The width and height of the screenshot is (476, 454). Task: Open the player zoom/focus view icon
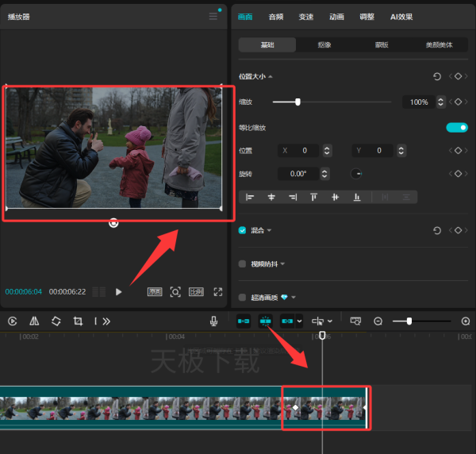point(175,292)
